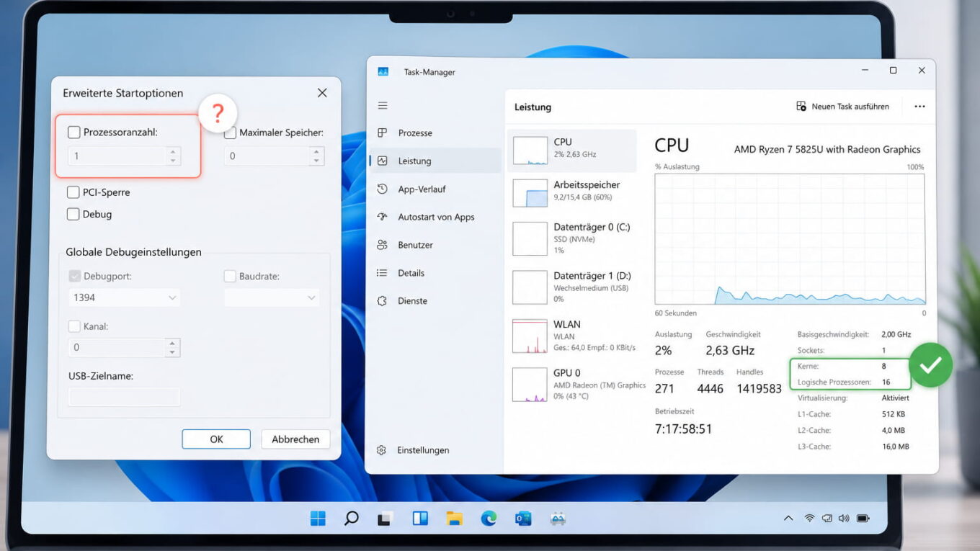This screenshot has width=980, height=551.
Task: Open the Widgets icon on the taskbar
Action: click(x=420, y=519)
